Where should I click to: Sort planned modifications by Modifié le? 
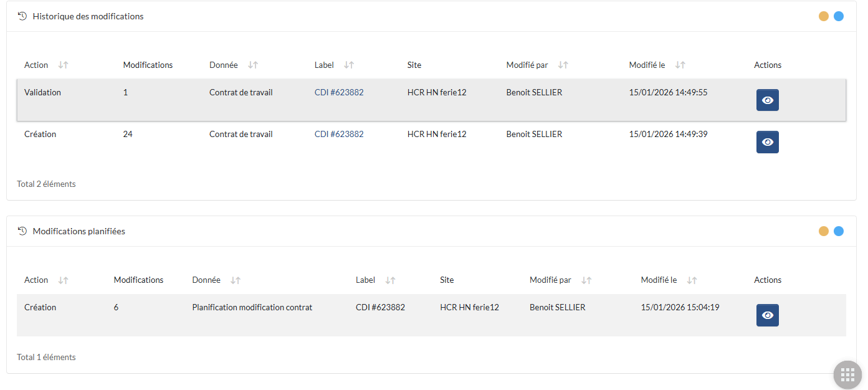coord(692,280)
